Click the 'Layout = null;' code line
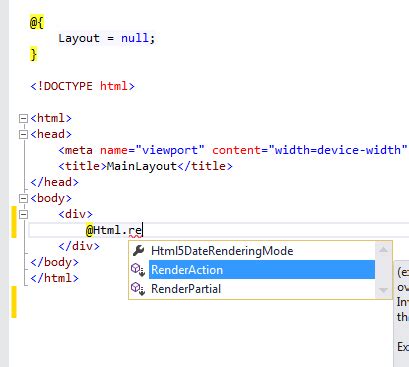Image resolution: width=409 pixels, height=367 pixels. click(107, 38)
